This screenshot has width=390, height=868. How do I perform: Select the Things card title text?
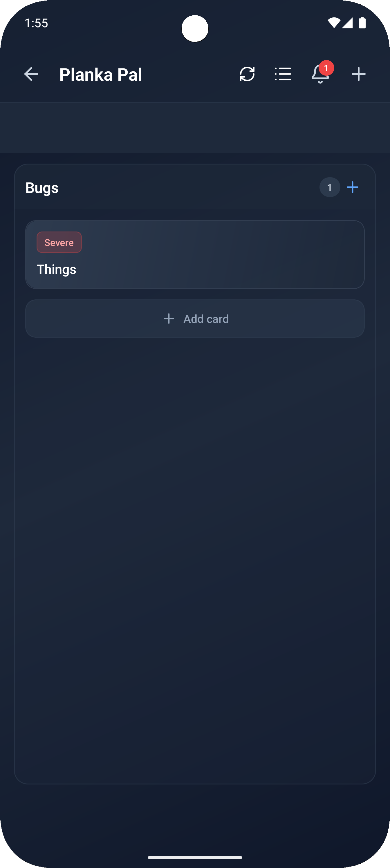click(x=56, y=269)
